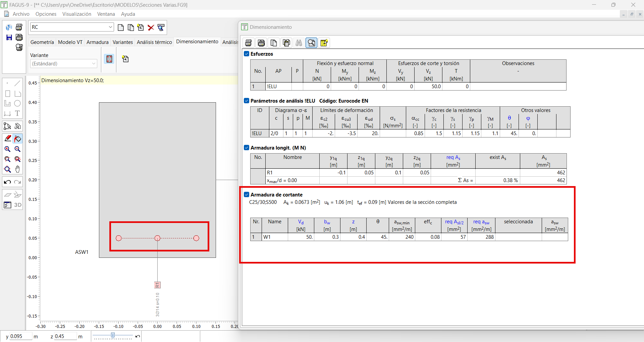Click the y coordinate input field
Viewport: 644px width, 342px height.
click(21, 336)
